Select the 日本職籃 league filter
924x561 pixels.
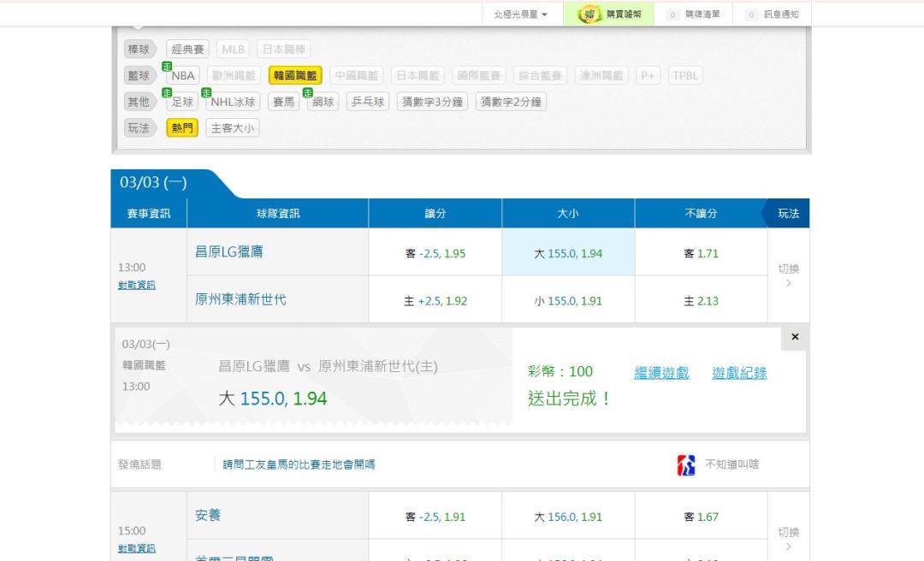point(418,75)
